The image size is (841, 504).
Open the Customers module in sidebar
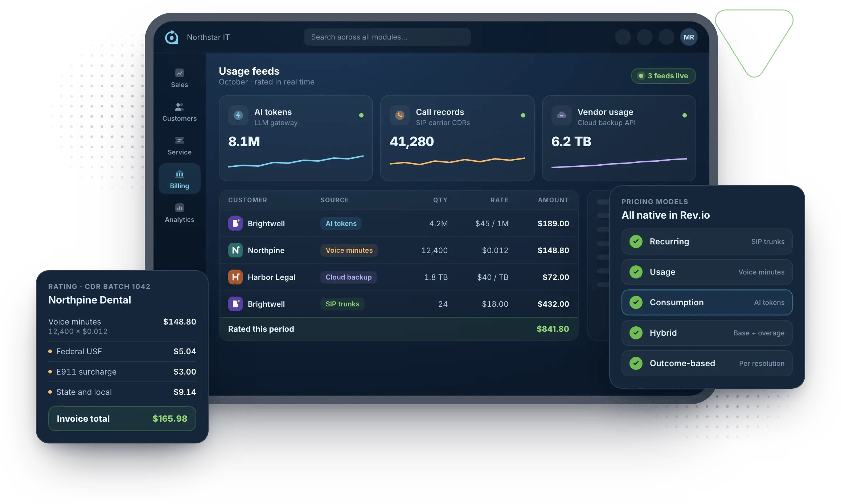point(179,112)
